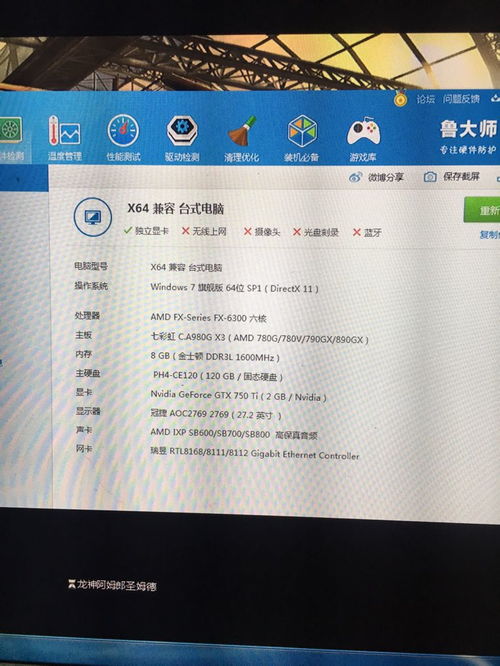Click the 网卡 label
This screenshot has width=500, height=666.
[84, 449]
